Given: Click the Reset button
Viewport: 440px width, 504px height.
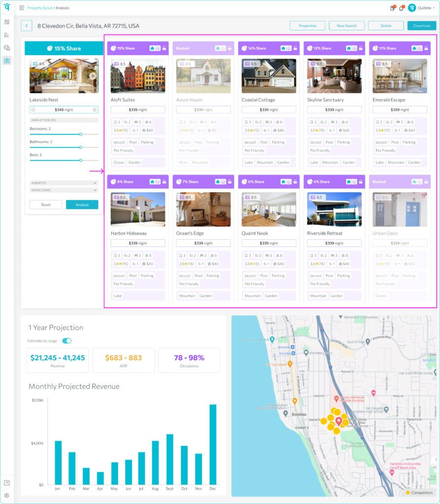Looking at the screenshot, I should pos(46,205).
